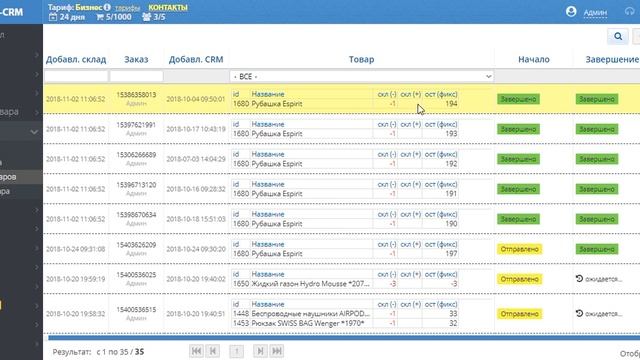
Task: Click the Отправлено badge for order 15403626209
Action: click(519, 249)
